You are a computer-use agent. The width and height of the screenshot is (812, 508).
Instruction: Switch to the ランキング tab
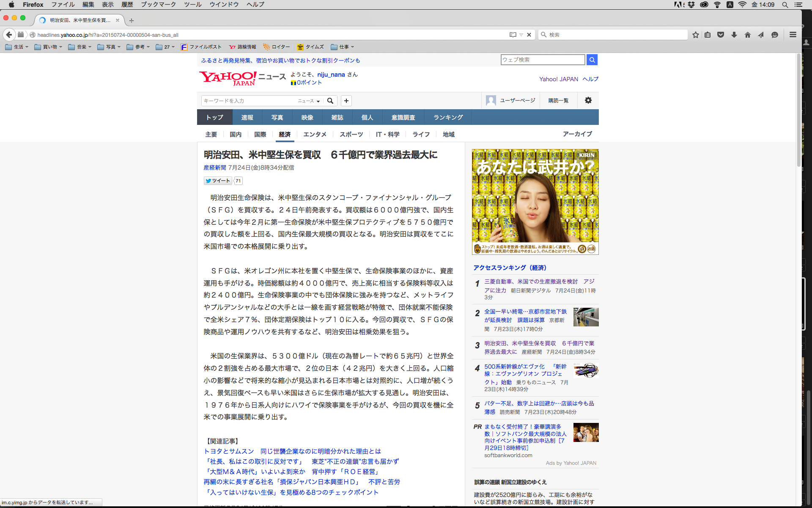tap(448, 117)
